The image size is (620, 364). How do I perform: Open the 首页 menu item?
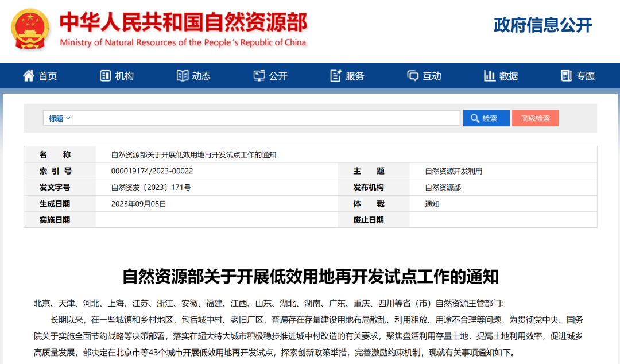tap(48, 76)
